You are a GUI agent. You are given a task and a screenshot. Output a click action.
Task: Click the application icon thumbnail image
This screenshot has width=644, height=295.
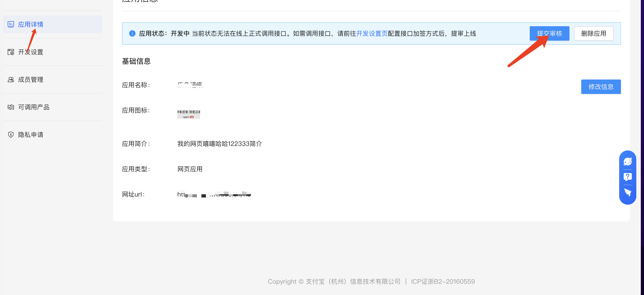pyautogui.click(x=189, y=114)
